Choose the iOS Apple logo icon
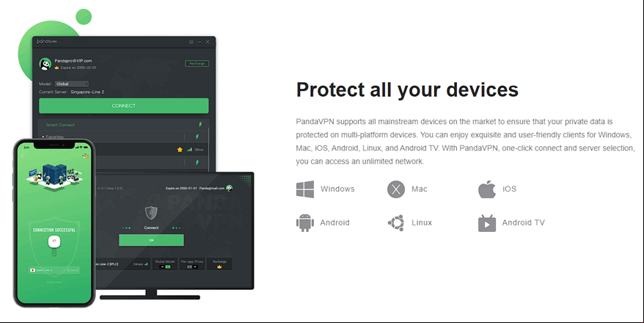Viewport: 644px width, 323px height. 487,189
